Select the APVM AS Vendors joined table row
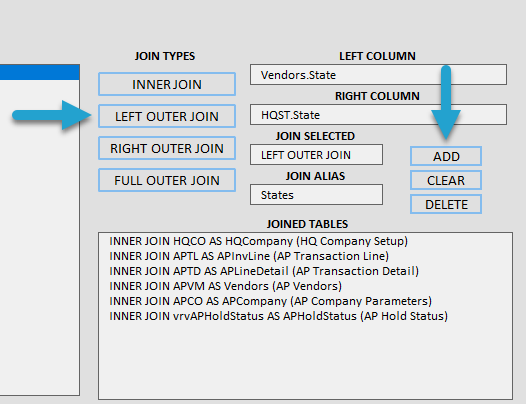Image resolution: width=526 pixels, height=404 pixels. point(306,286)
